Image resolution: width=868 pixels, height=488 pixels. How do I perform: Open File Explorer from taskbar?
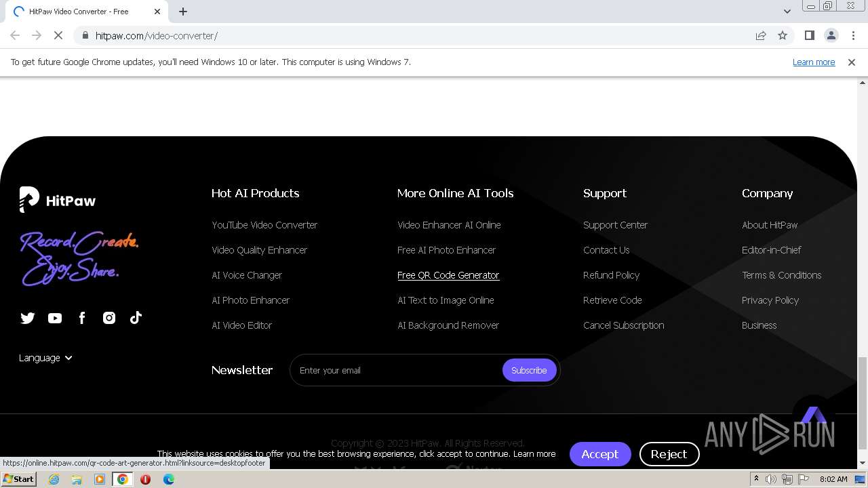pos(77,479)
